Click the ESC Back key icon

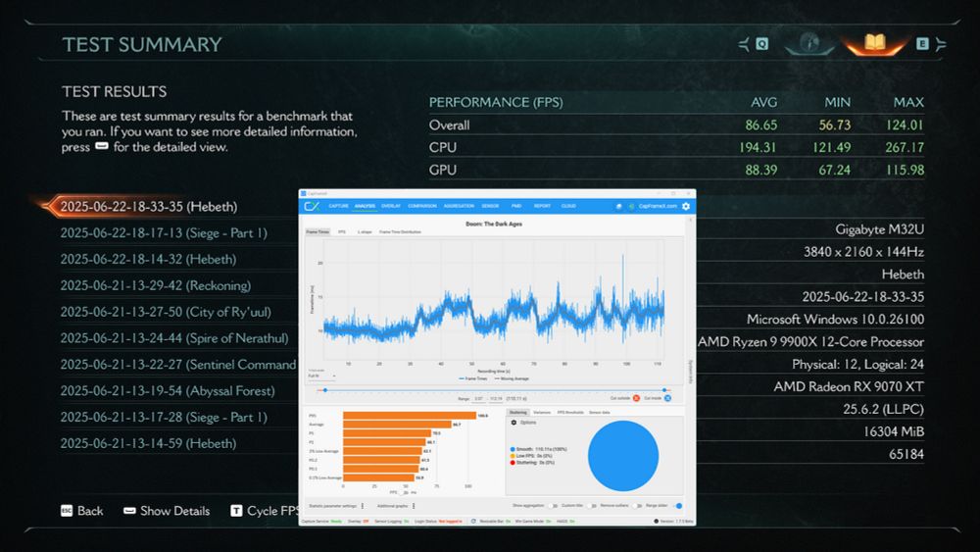67,511
